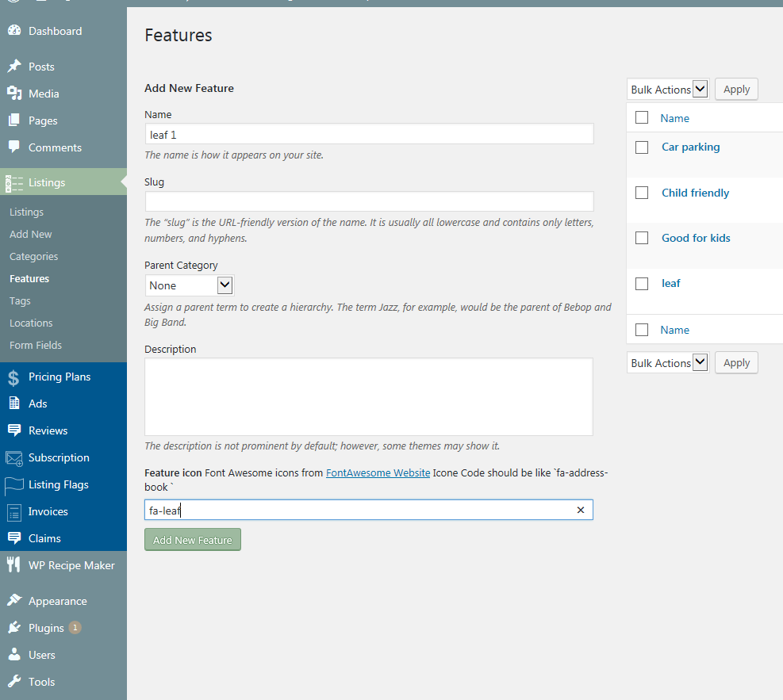Open the top Bulk Actions dropdown
The height and width of the screenshot is (700, 783).
pyautogui.click(x=667, y=89)
